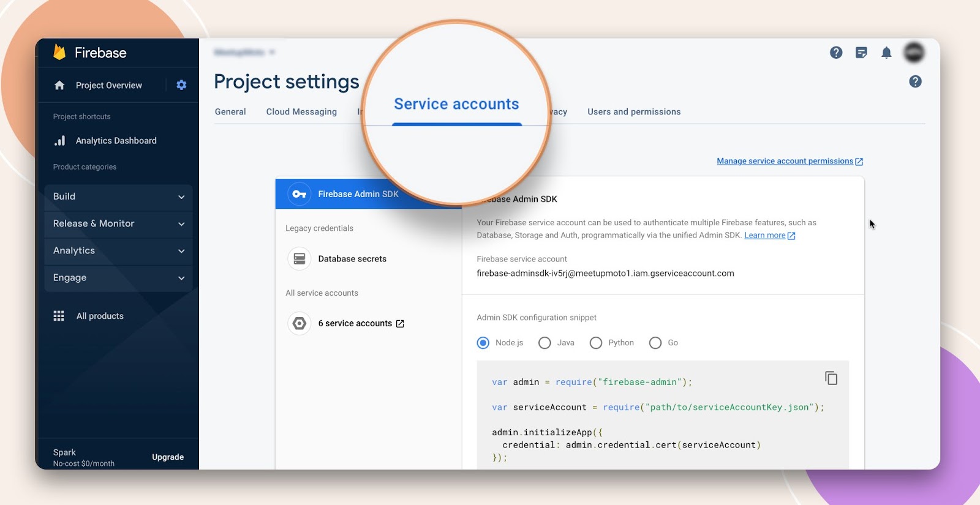The width and height of the screenshot is (980, 505).
Task: Click the firebase-adminsdk service account email
Action: 605,274
